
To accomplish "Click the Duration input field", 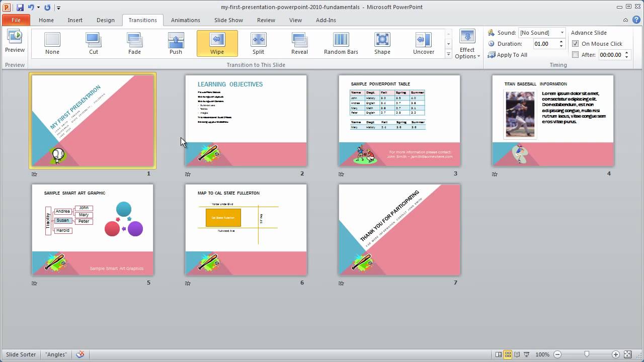I will coord(545,44).
